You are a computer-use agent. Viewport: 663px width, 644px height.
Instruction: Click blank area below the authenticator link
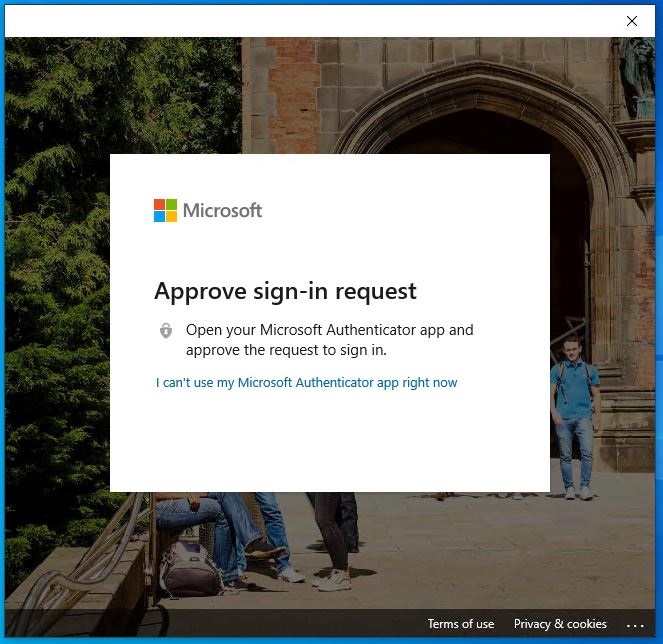click(x=330, y=440)
